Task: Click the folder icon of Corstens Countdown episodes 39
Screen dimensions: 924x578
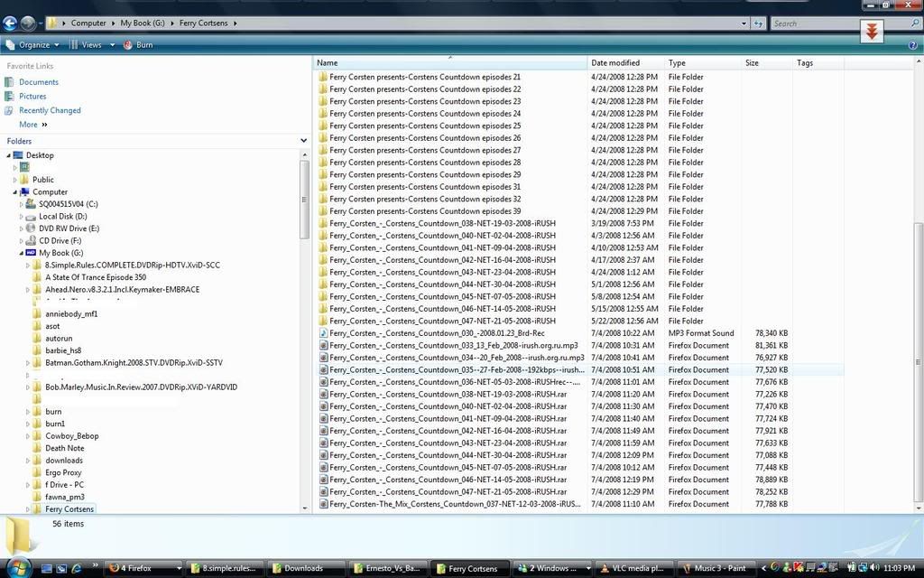Action: pos(323,211)
